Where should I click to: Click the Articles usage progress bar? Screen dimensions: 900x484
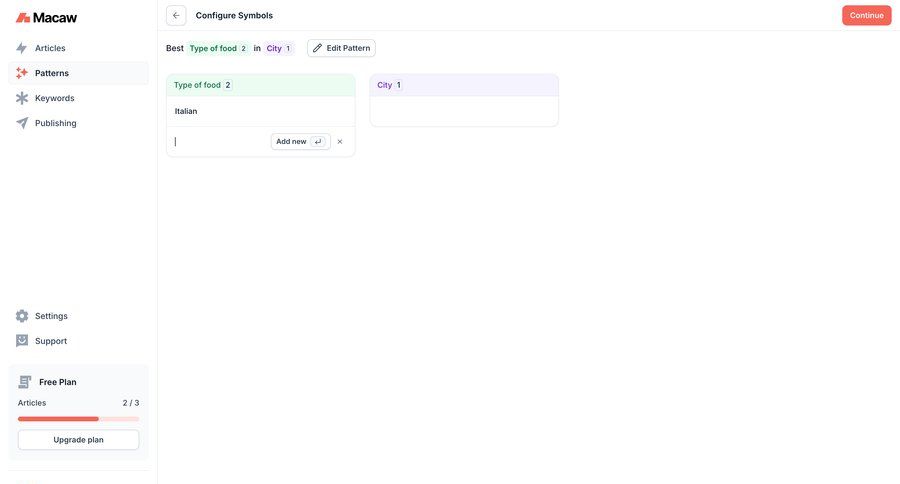[x=78, y=419]
